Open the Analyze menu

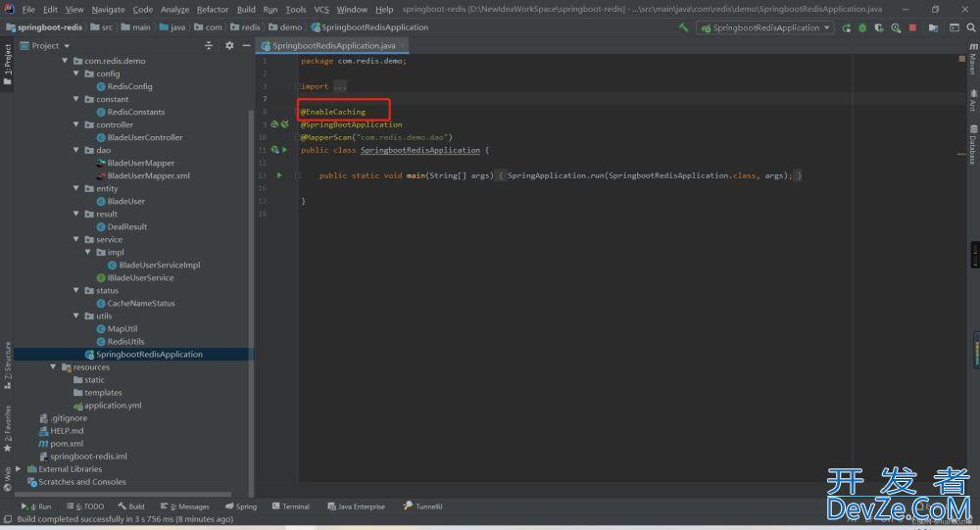coord(175,10)
